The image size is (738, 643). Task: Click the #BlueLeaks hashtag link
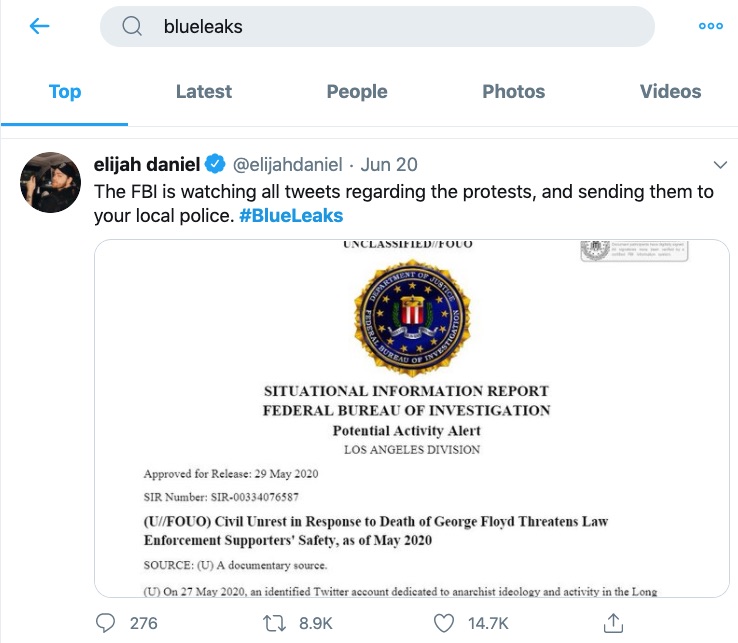291,215
